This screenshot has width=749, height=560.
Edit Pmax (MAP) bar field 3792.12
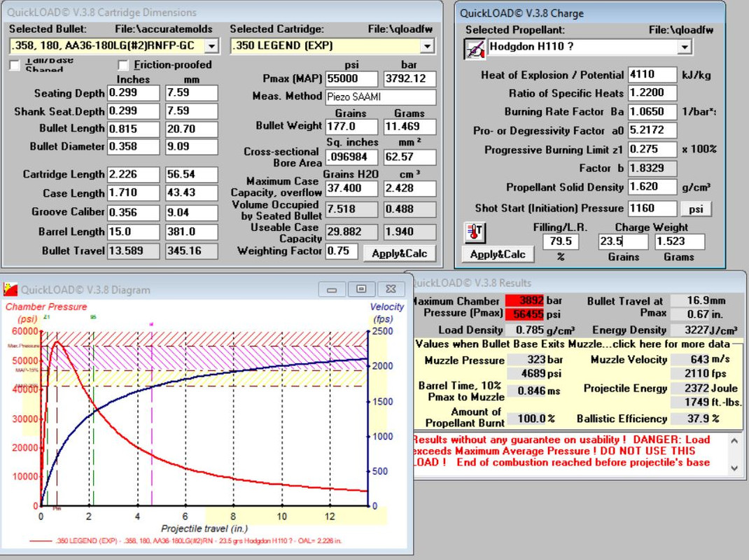coord(409,79)
